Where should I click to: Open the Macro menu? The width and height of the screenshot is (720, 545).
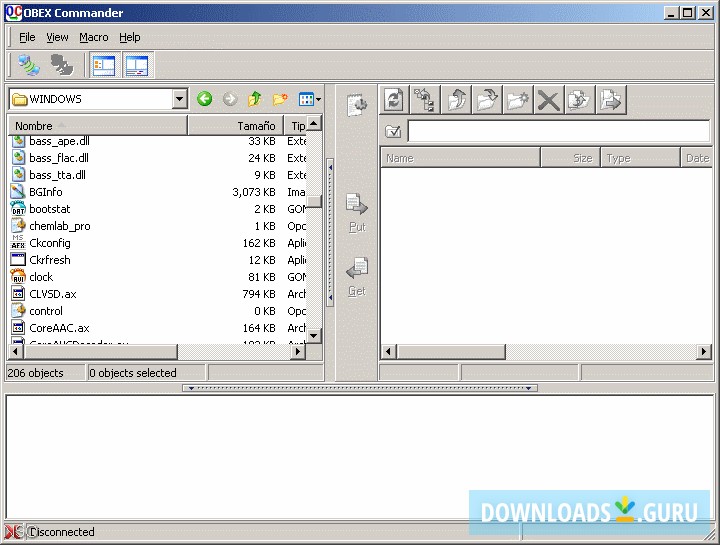pos(94,37)
